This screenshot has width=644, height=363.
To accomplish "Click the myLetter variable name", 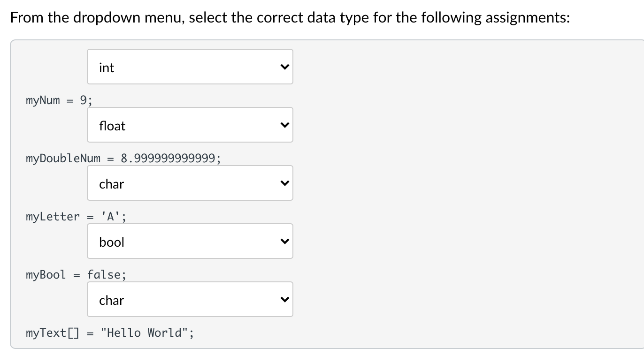I will click(53, 217).
